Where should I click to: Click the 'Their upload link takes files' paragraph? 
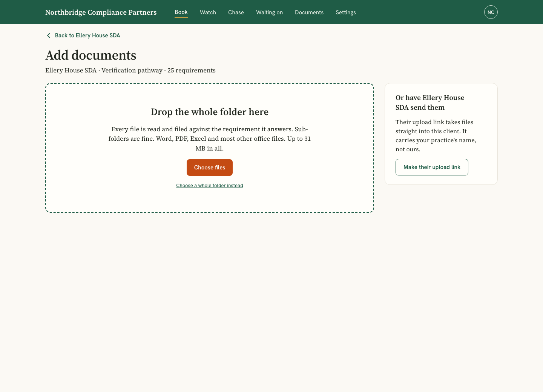436,136
